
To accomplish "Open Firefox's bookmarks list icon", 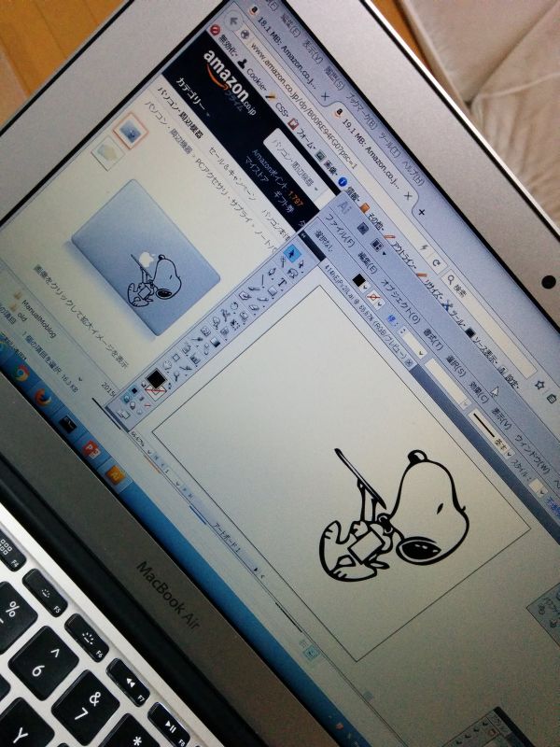I will (x=552, y=399).
